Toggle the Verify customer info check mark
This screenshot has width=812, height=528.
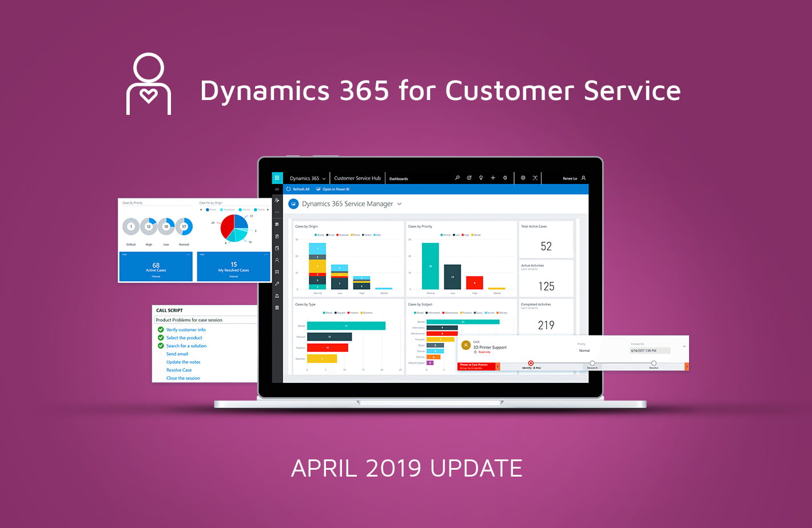tap(161, 330)
